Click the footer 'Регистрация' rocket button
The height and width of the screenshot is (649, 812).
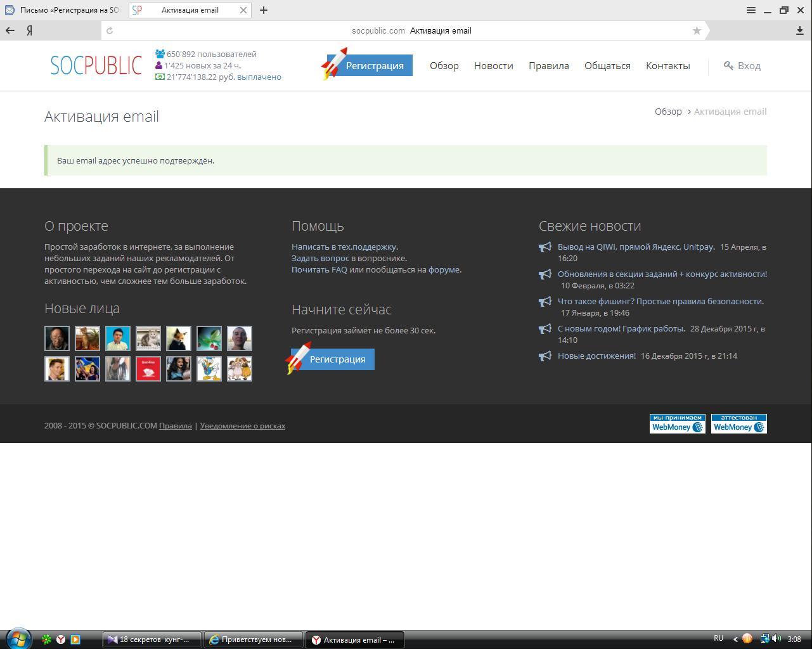[332, 359]
